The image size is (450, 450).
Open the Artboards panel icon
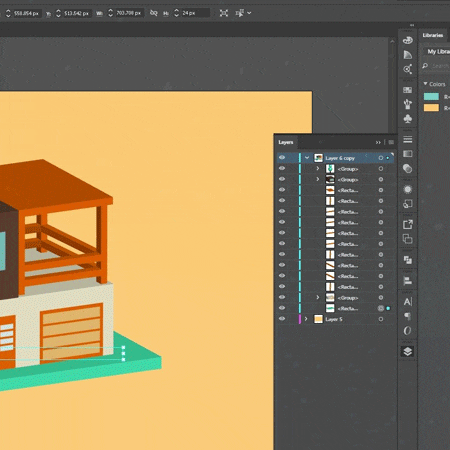pyautogui.click(x=407, y=239)
